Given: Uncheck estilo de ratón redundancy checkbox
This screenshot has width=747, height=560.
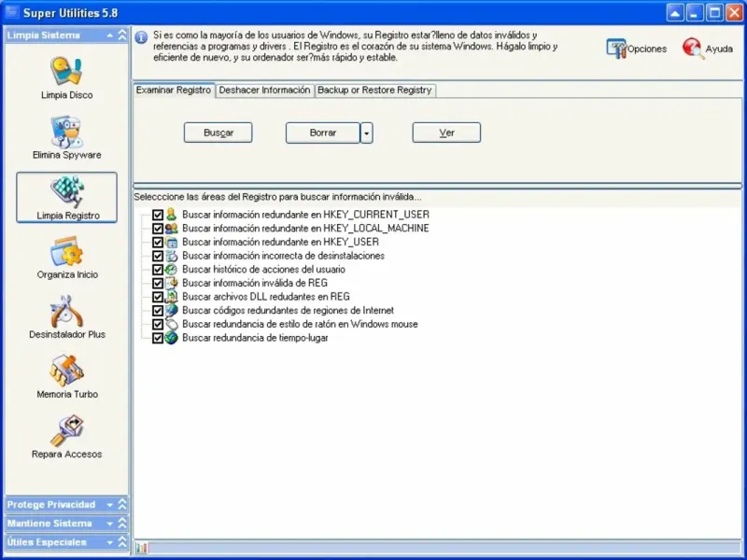Looking at the screenshot, I should tap(158, 324).
